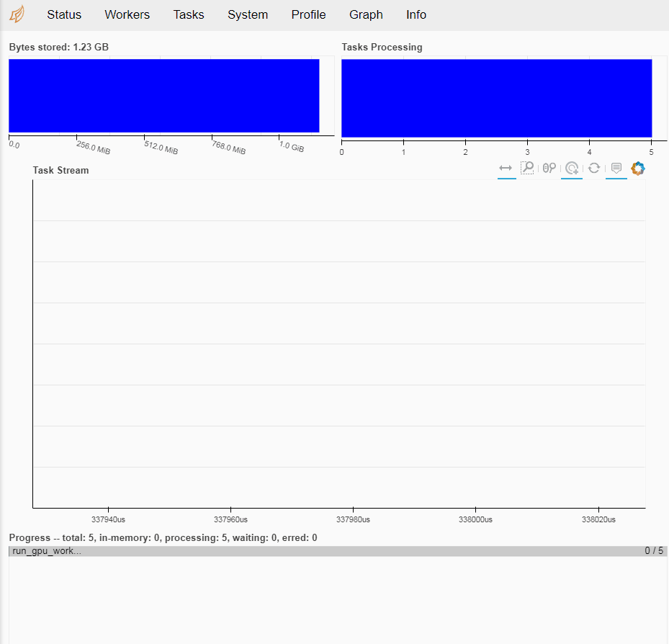Click the 338020us axis tick label
Screen dimensions: 669x644
[598, 520]
